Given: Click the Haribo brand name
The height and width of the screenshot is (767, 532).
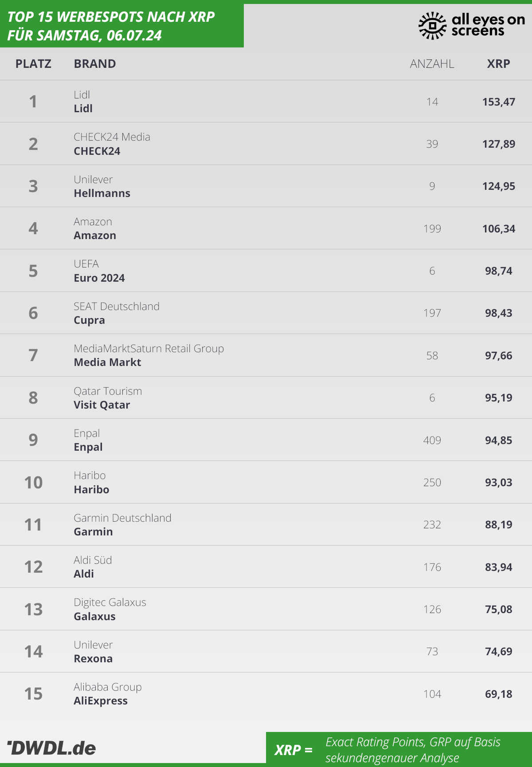Looking at the screenshot, I should [91, 490].
